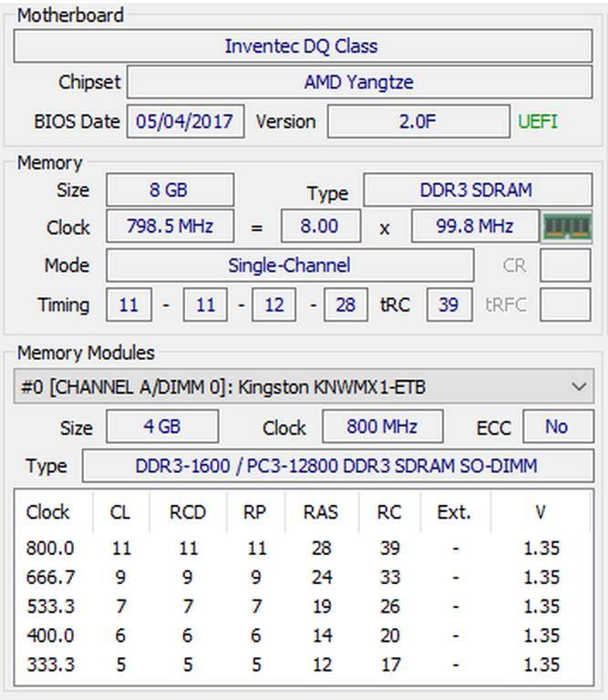The image size is (608, 700).
Task: Click the green UEFI label
Action: pyautogui.click(x=538, y=121)
